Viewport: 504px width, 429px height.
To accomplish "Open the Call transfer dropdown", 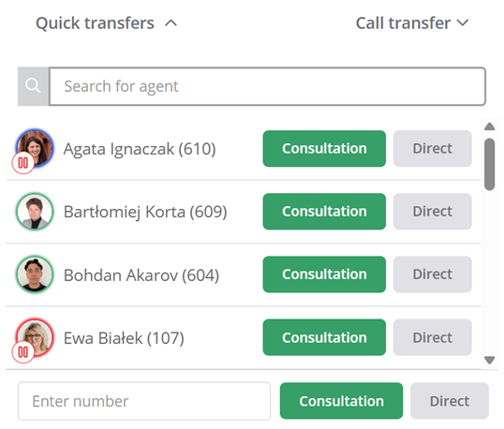I will coord(412,23).
